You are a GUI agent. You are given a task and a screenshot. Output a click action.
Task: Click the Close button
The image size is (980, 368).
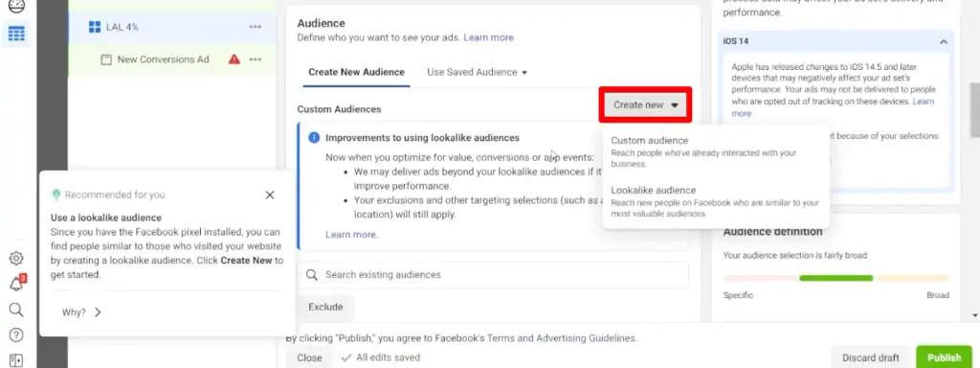(x=309, y=358)
